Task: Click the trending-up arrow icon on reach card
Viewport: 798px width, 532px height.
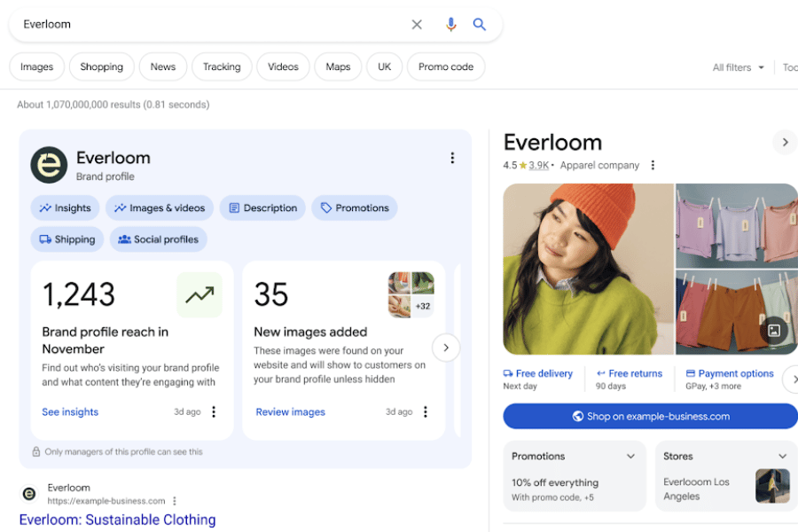Action: pyautogui.click(x=199, y=294)
